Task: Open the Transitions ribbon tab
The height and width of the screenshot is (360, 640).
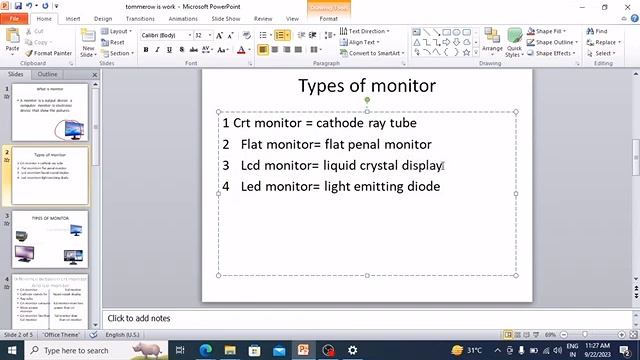Action: pyautogui.click(x=140, y=19)
